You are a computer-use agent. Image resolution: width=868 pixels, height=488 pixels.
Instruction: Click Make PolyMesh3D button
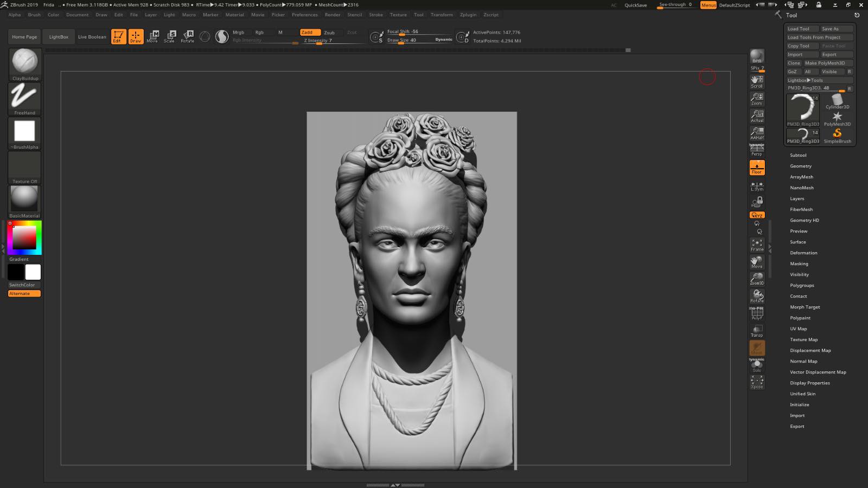828,63
